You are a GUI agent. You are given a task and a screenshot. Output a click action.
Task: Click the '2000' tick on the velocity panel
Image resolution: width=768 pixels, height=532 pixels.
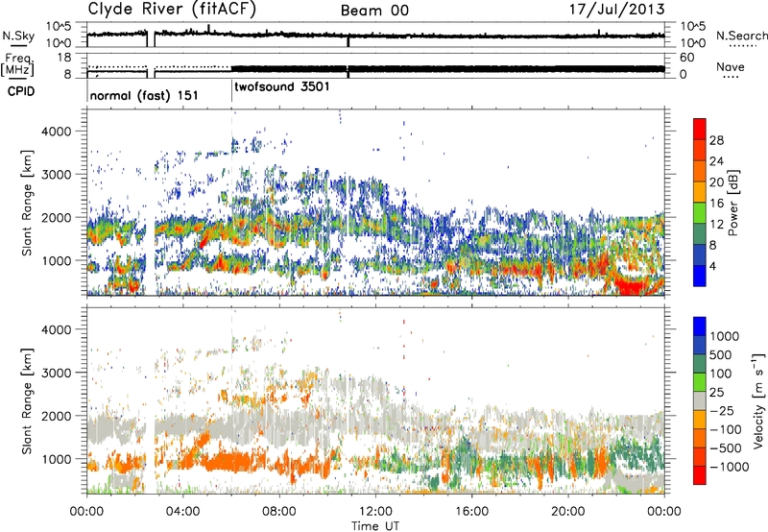pyautogui.click(x=56, y=416)
